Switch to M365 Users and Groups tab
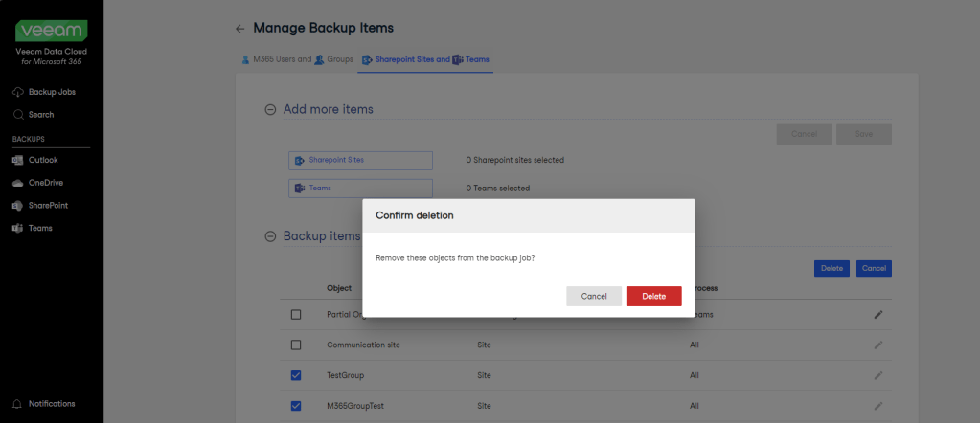 296,59
